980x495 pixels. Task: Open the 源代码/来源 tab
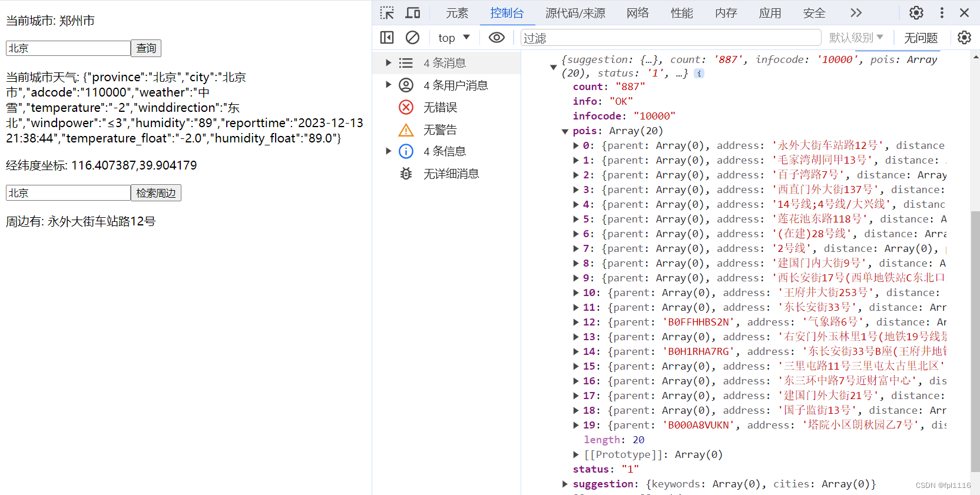pyautogui.click(x=575, y=13)
